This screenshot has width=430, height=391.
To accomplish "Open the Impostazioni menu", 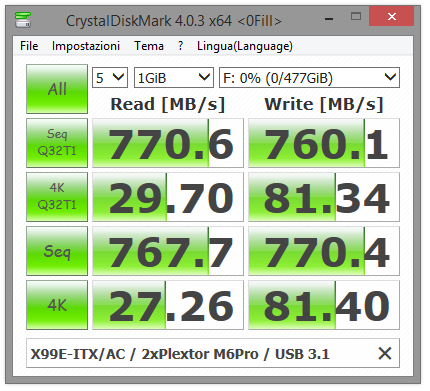I will (86, 46).
